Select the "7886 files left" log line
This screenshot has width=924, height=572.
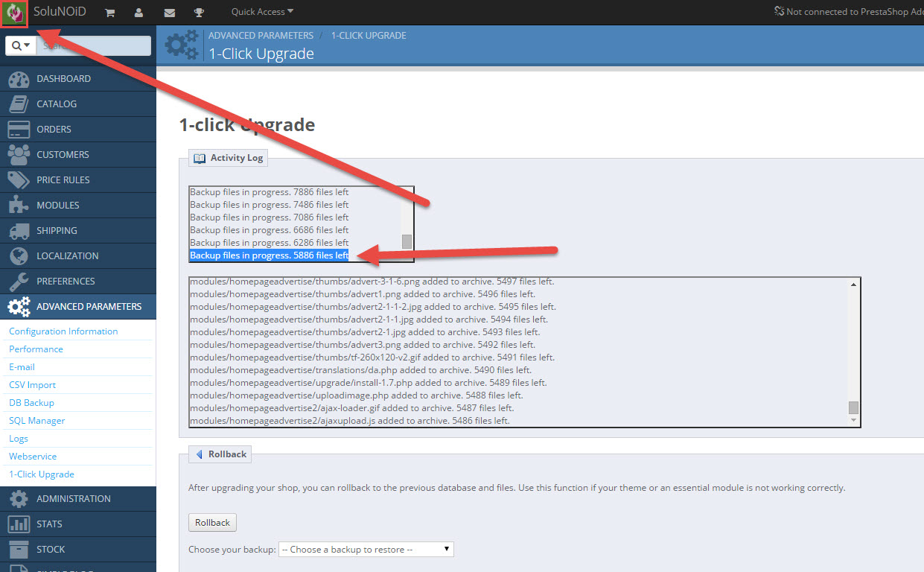(x=270, y=192)
